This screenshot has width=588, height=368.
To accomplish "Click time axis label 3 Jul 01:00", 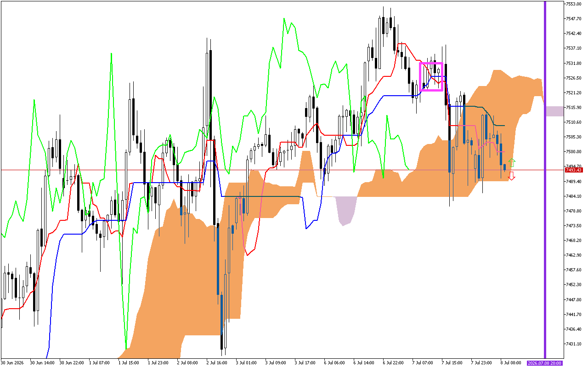I will pyautogui.click(x=247, y=363).
